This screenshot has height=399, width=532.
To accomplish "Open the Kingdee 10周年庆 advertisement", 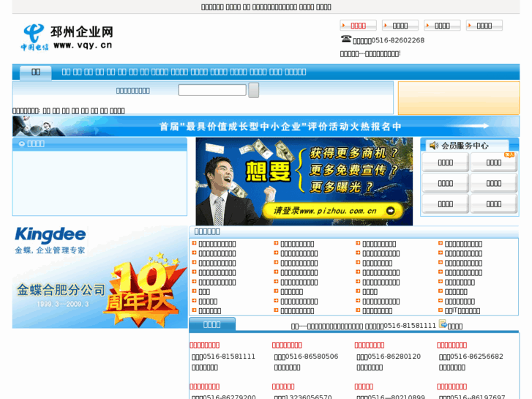I will coord(100,277).
